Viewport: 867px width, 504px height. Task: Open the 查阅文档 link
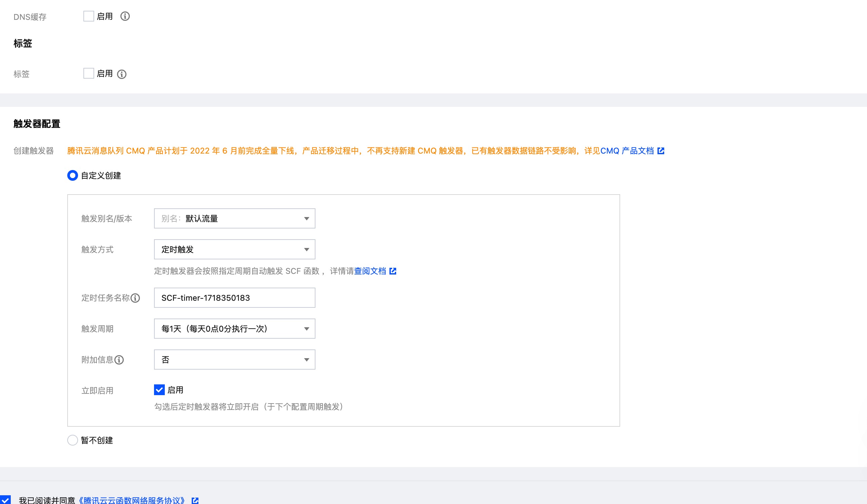click(370, 271)
